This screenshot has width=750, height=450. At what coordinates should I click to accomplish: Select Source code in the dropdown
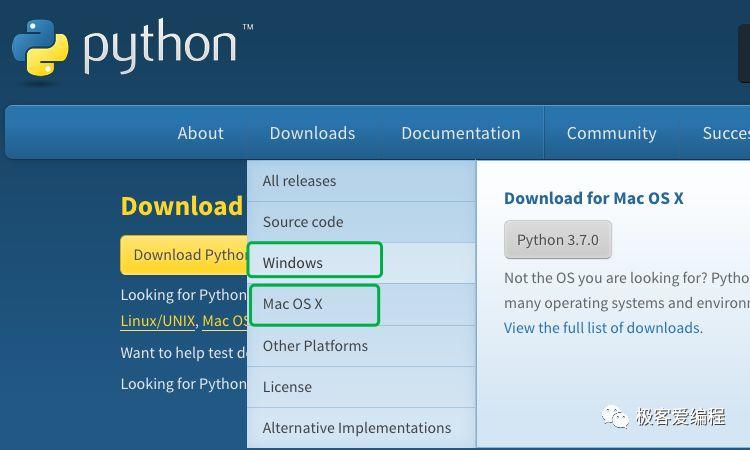(362, 222)
